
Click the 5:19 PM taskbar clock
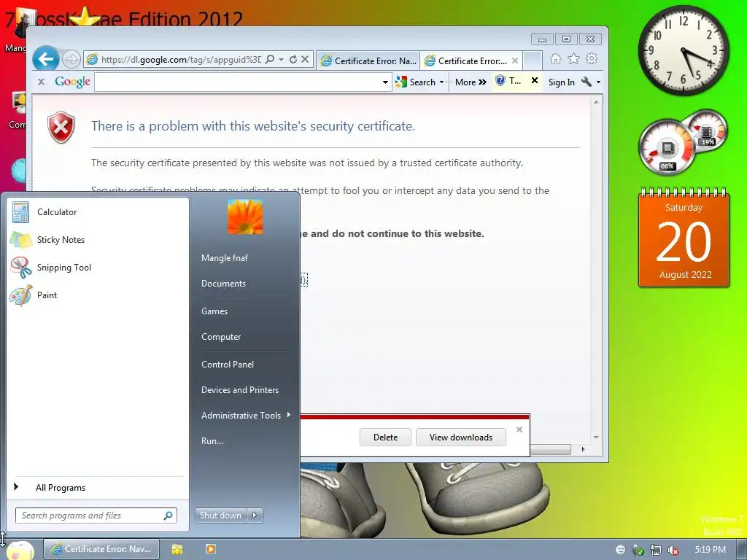[x=711, y=550]
